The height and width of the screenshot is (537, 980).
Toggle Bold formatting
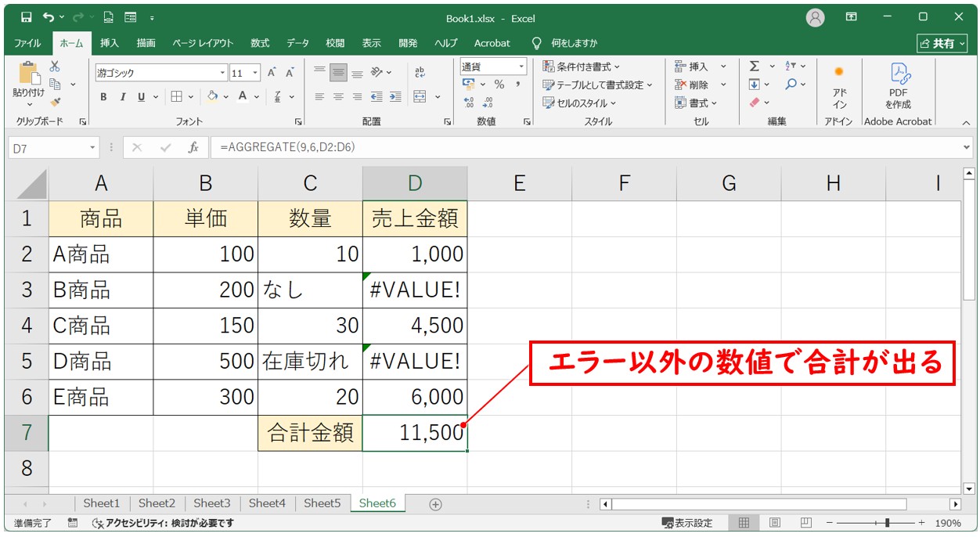[103, 97]
